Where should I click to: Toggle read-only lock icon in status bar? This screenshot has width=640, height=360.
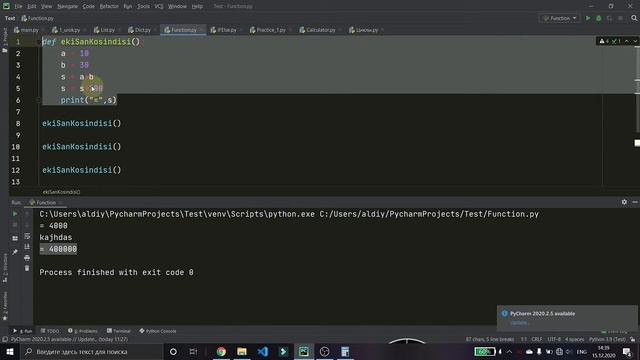tap(633, 340)
